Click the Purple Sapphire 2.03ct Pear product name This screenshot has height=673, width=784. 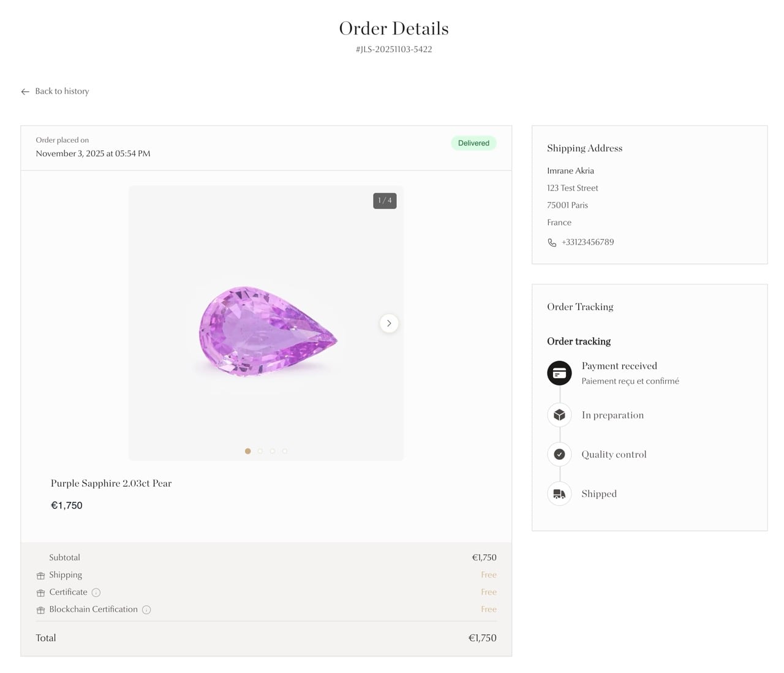111,483
